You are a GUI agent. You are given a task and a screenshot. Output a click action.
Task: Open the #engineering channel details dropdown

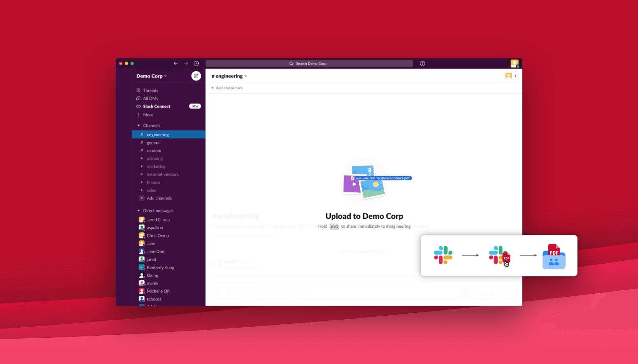click(228, 76)
